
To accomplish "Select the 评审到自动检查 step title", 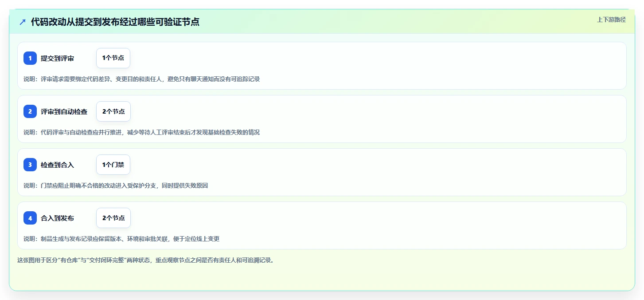I will [64, 112].
